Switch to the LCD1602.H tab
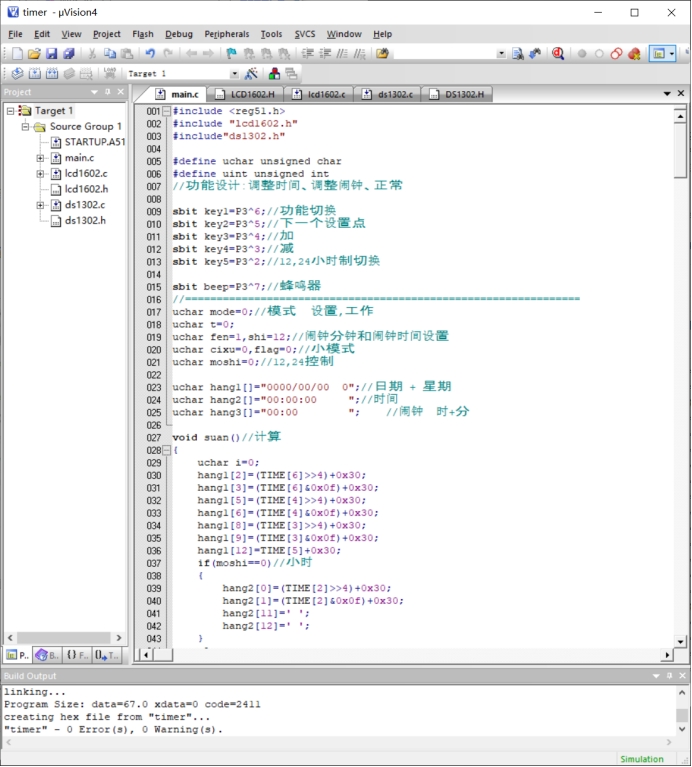The height and width of the screenshot is (767, 692). click(246, 94)
